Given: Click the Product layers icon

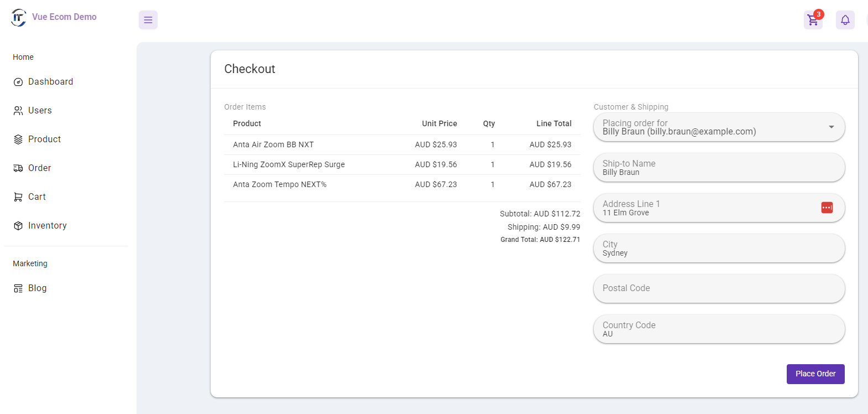Looking at the screenshot, I should (18, 139).
